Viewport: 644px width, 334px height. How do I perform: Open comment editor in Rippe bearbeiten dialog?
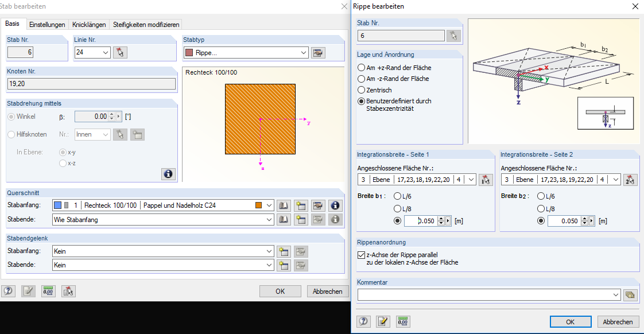click(x=383, y=321)
